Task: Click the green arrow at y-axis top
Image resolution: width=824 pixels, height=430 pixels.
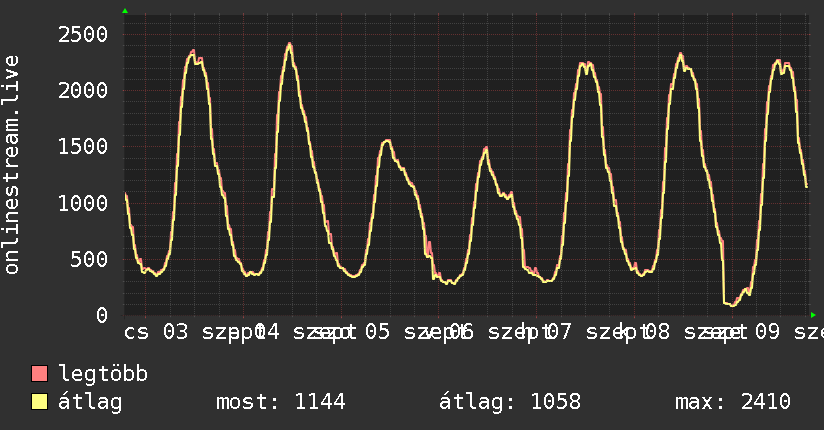Action: [x=125, y=11]
